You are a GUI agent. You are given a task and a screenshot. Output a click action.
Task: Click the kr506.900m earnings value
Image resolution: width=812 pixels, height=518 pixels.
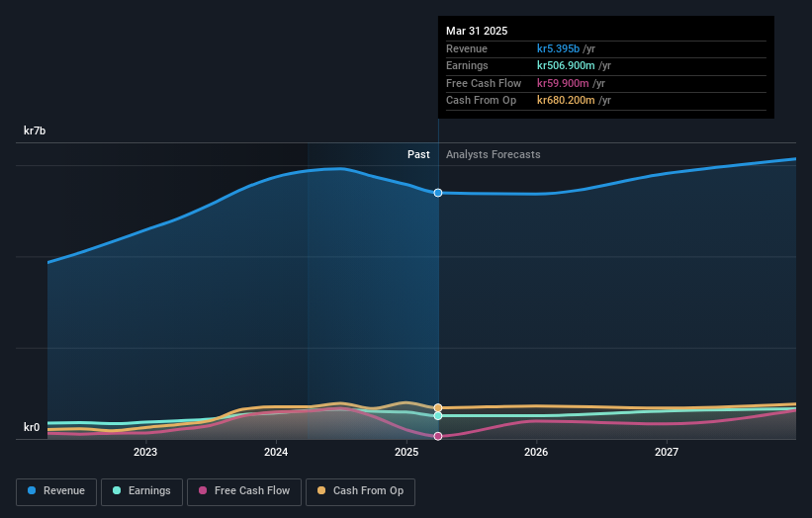tap(566, 65)
